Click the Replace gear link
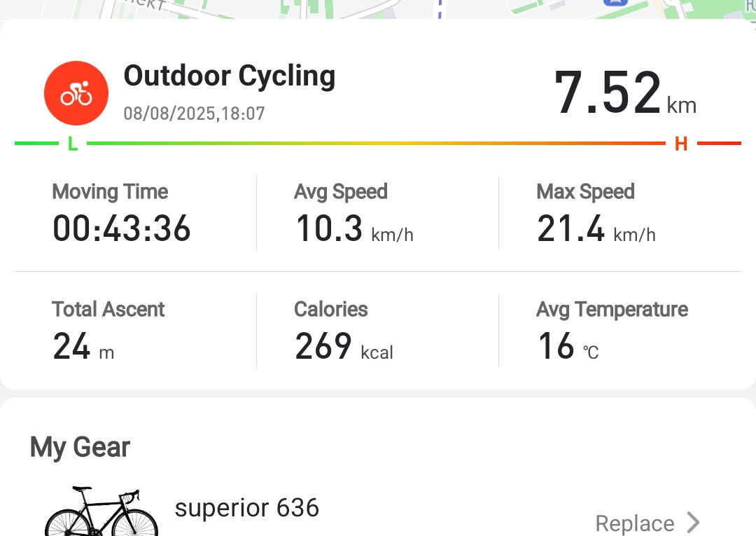Screen dimensions: 756x536 point(634,523)
